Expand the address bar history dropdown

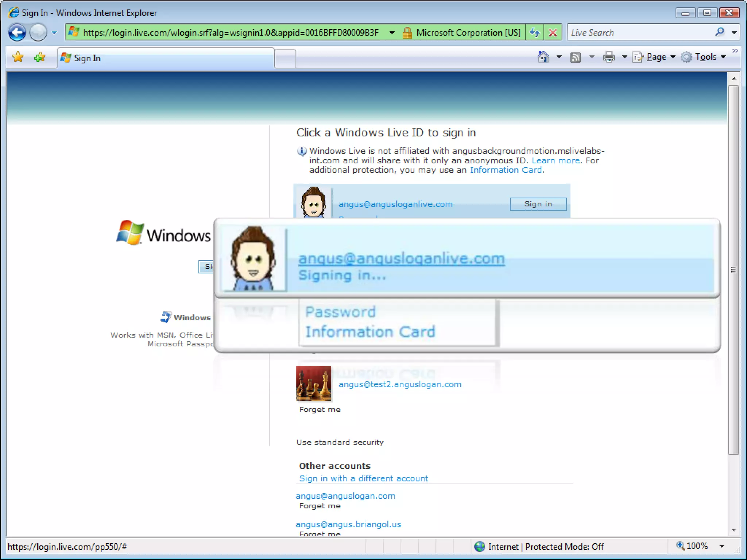pyautogui.click(x=392, y=33)
